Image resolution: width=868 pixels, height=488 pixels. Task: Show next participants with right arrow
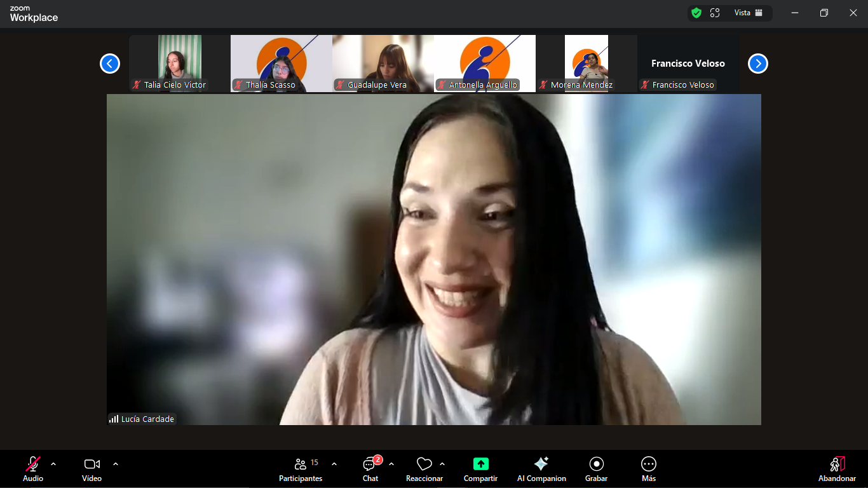tap(757, 64)
